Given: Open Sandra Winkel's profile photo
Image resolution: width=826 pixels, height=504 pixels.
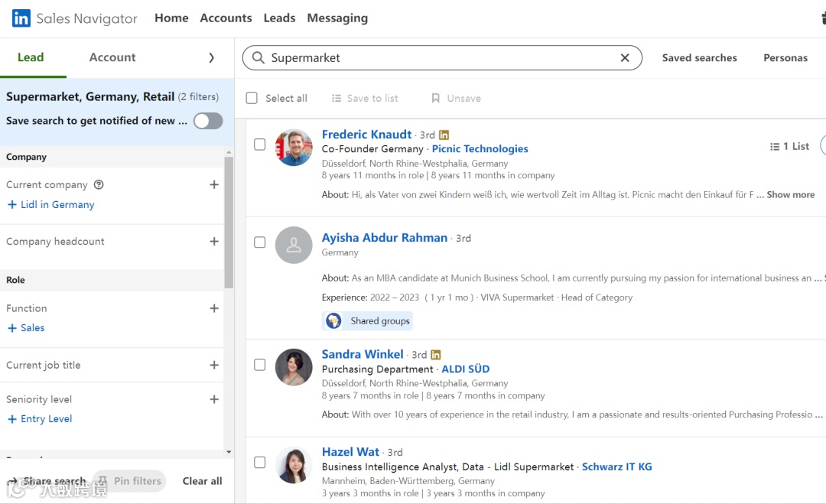Looking at the screenshot, I should pos(294,367).
